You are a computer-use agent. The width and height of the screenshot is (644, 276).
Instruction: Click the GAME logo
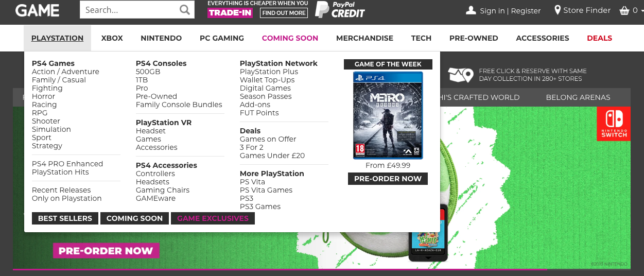[x=37, y=10]
